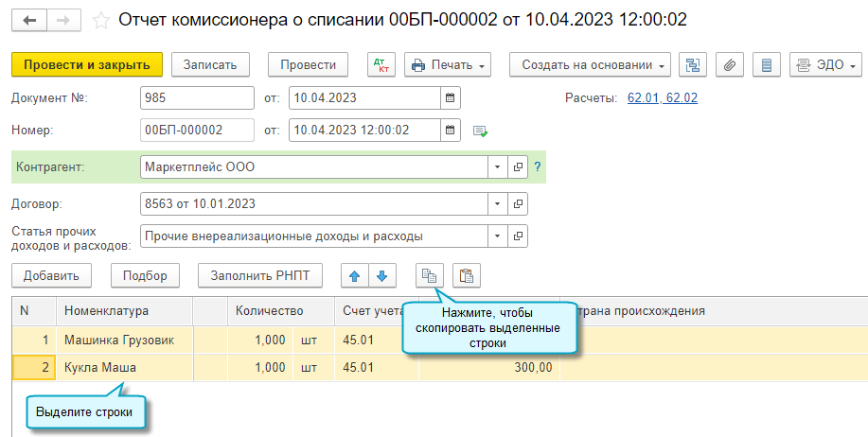Click Заполнить РНПТ button
This screenshot has height=437, width=868.
pyautogui.click(x=260, y=275)
